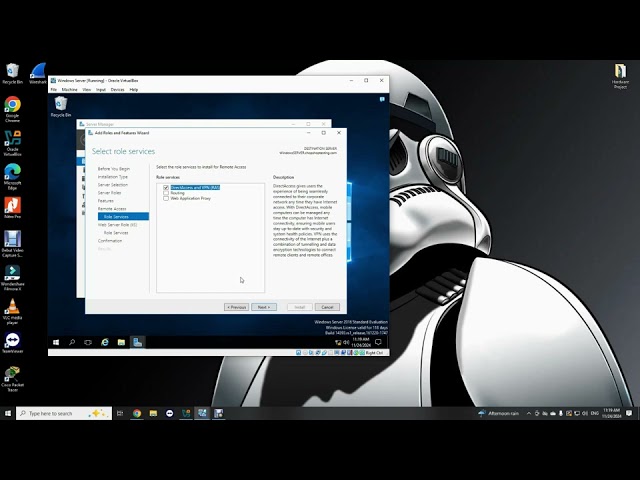Screen dimensions: 640x480
Task: Click guest volume speaker icon
Action: (x=346, y=342)
